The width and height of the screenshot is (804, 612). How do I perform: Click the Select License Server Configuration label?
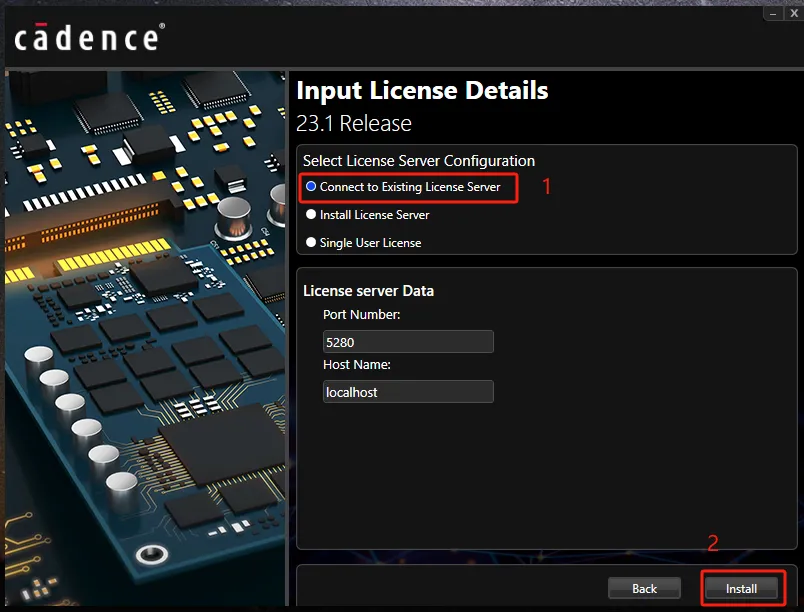418,161
